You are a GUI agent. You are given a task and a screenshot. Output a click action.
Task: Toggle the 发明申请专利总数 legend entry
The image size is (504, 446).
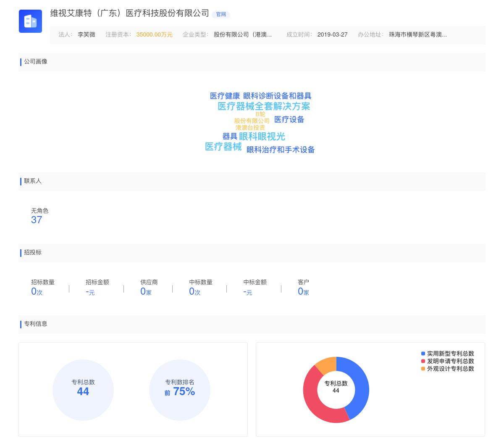450,361
